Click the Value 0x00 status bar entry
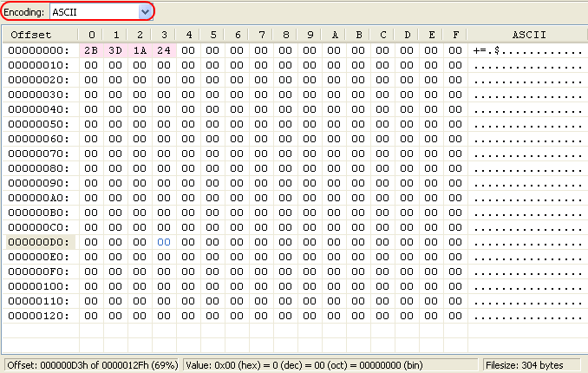This screenshot has height=373, width=588. pos(330,365)
